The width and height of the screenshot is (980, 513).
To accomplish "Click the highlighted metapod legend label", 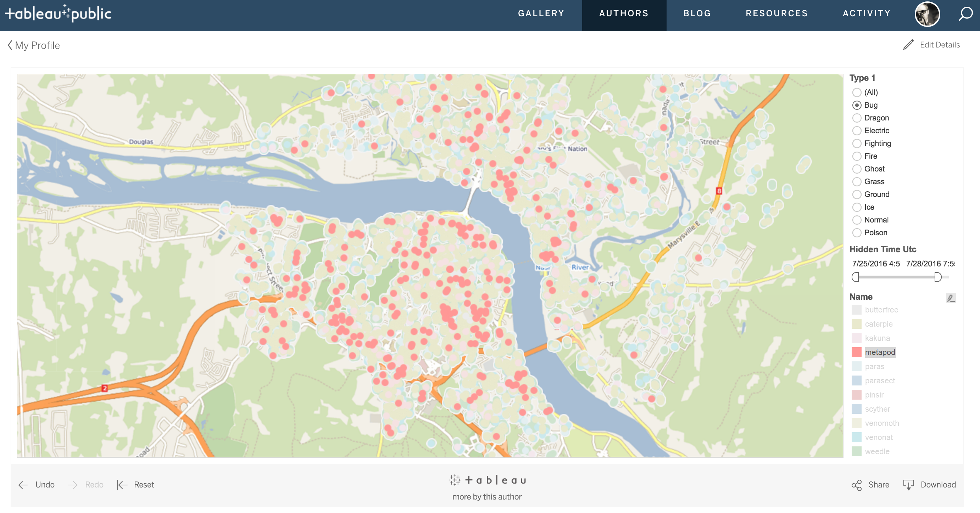I will [x=880, y=352].
